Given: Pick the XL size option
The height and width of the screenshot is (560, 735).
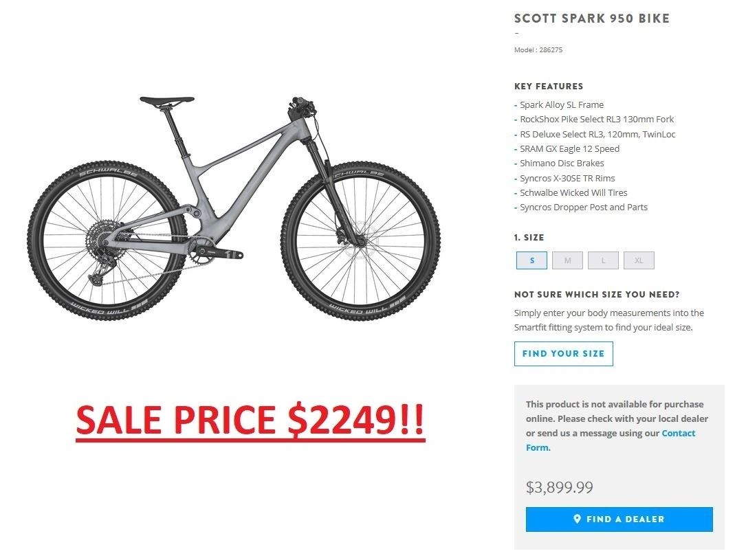Looking at the screenshot, I should (x=639, y=260).
